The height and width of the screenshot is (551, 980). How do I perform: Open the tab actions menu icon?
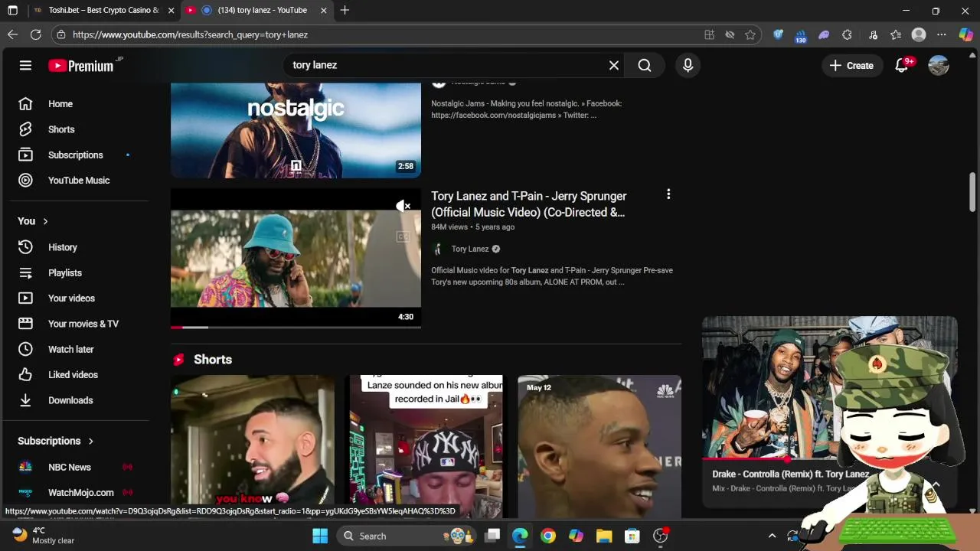click(x=12, y=11)
